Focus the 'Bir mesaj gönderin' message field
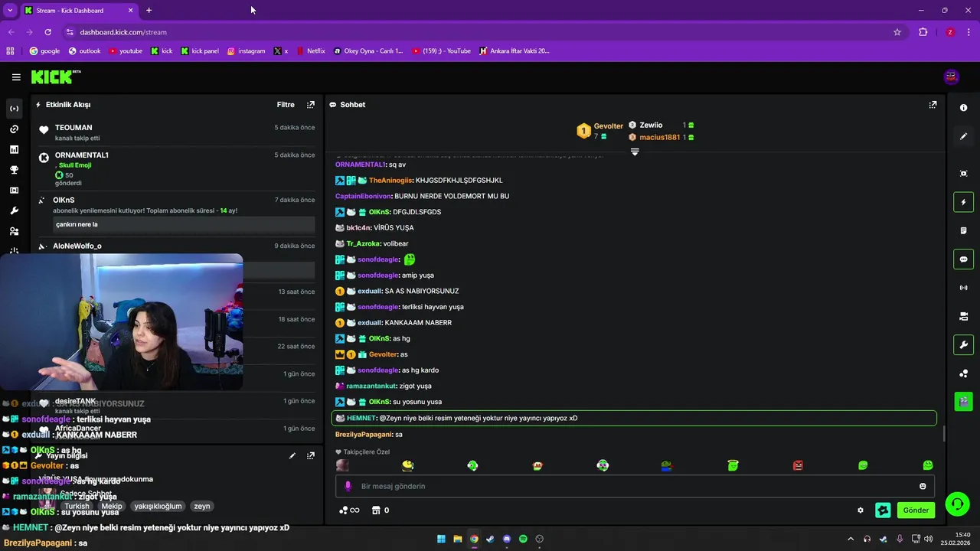Viewport: 980px width, 551px height. tap(635, 486)
